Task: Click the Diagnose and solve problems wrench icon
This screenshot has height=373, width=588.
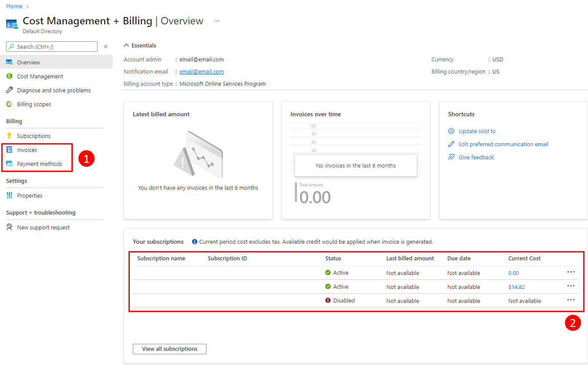Action: [x=9, y=90]
